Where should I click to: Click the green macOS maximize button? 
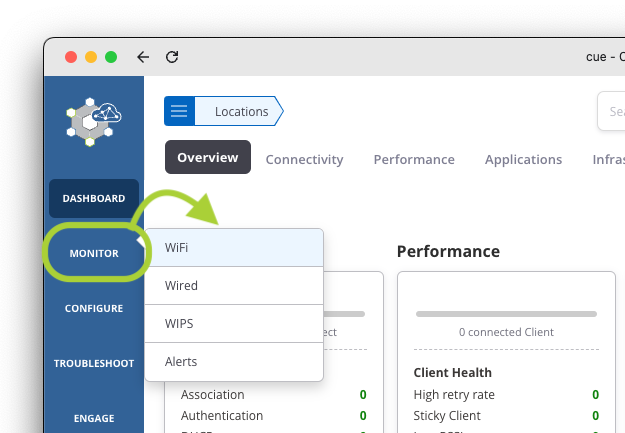tap(111, 57)
